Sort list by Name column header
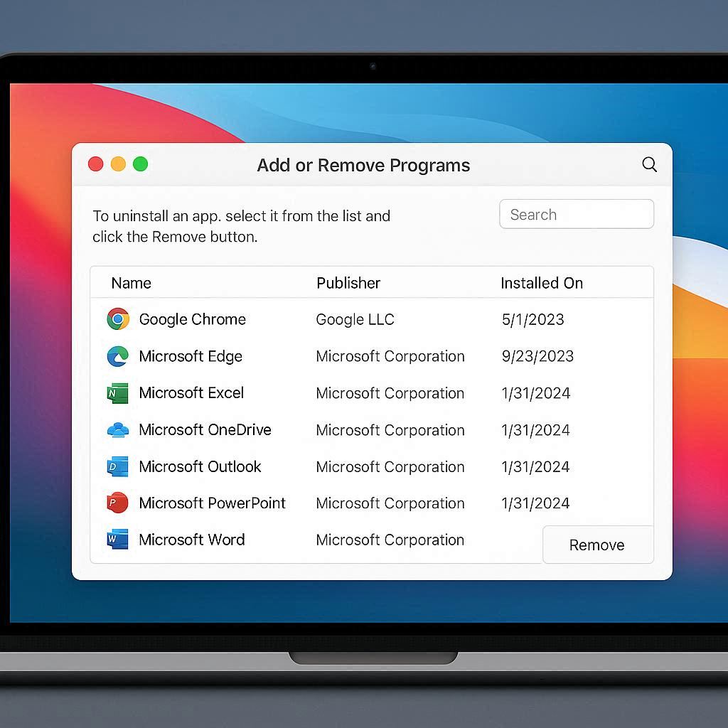 coord(132,283)
